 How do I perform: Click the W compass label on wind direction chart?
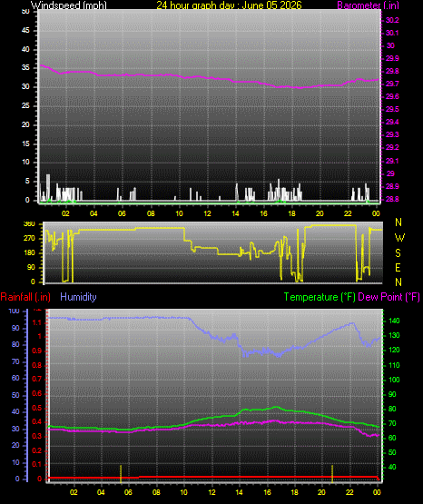click(x=399, y=238)
